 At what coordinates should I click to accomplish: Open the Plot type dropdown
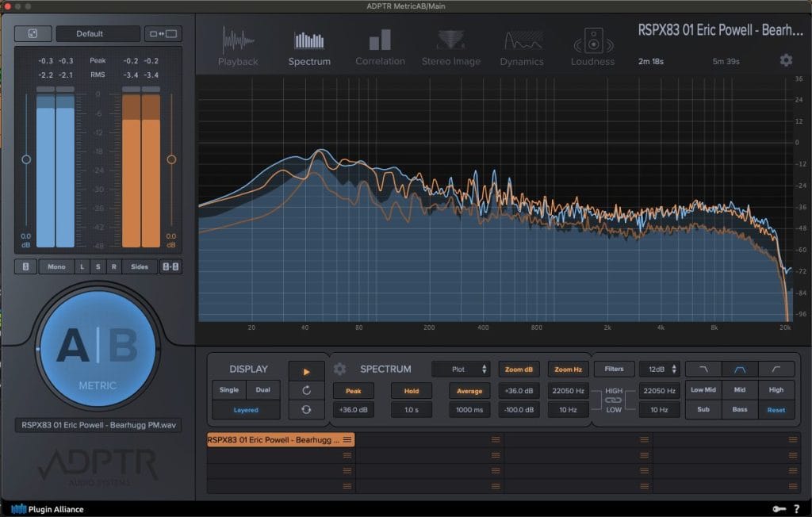[x=461, y=370]
